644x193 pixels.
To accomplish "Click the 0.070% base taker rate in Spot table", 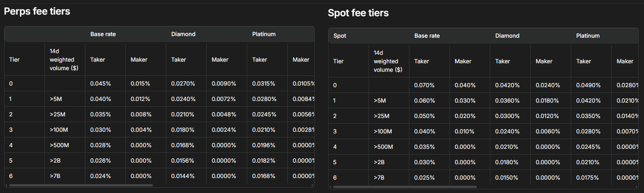I will point(424,85).
